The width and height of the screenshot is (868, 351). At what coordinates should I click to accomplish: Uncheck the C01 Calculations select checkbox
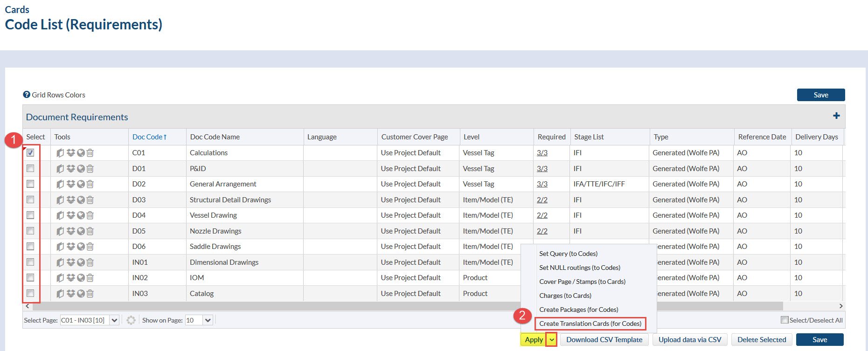pyautogui.click(x=30, y=152)
